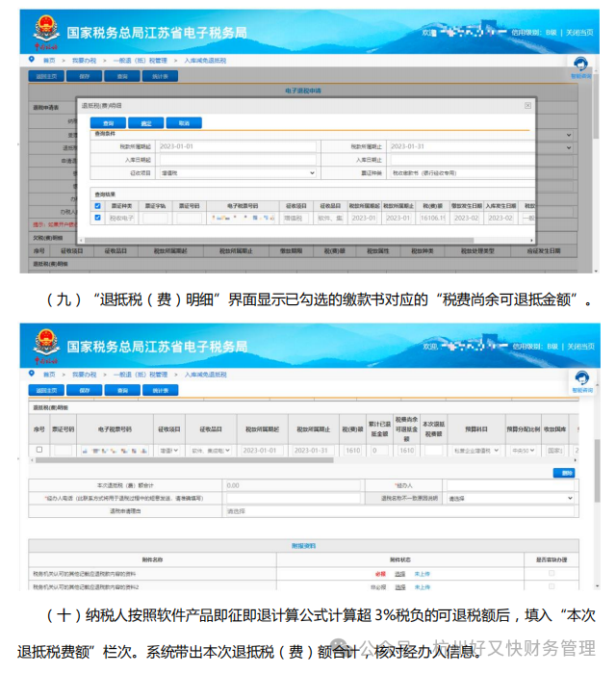
Task: Click 未上传 link on the 必报 attachment row
Action: coord(422,574)
